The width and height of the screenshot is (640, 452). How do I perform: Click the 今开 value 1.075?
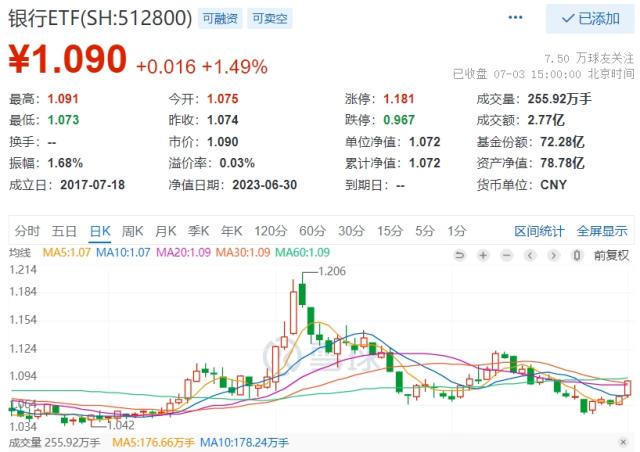coord(222,99)
